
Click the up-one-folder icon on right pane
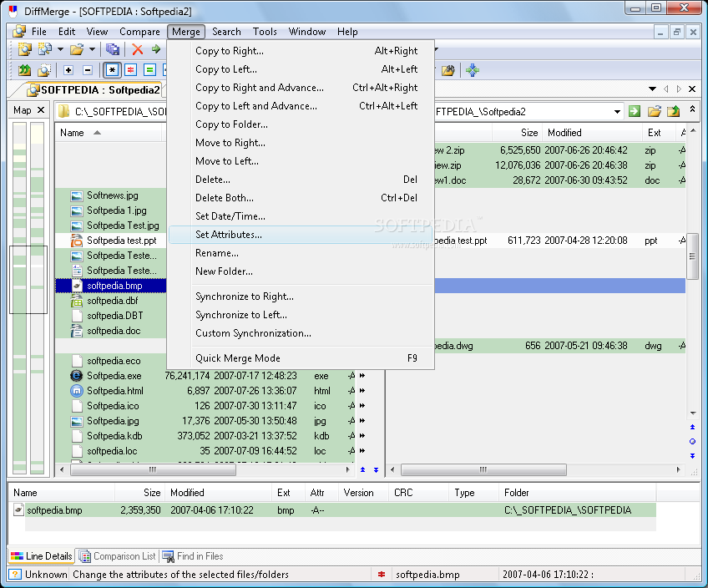673,111
